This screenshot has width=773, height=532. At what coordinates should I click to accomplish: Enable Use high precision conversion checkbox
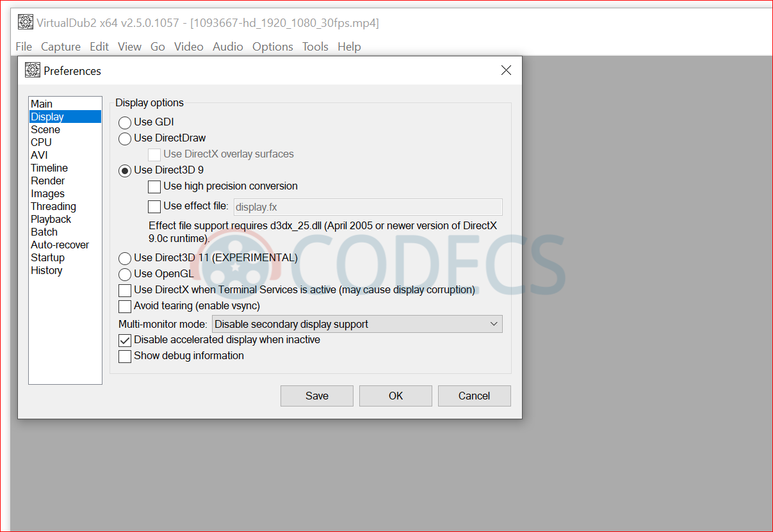pos(154,186)
